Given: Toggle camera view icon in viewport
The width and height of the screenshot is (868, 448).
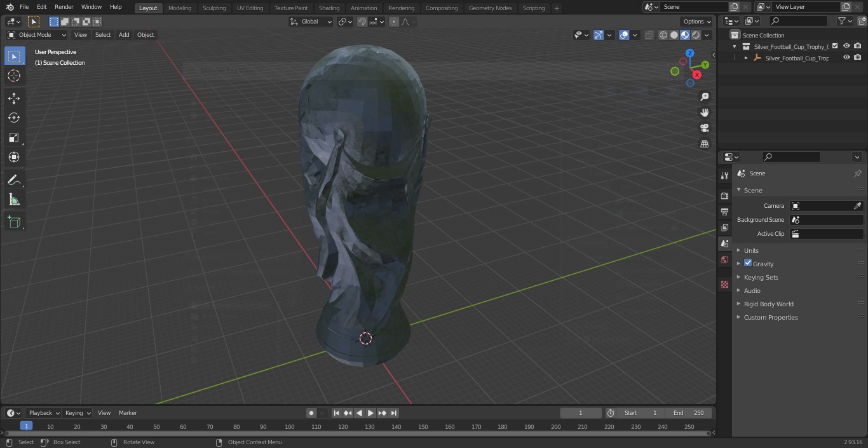Looking at the screenshot, I should coord(704,128).
